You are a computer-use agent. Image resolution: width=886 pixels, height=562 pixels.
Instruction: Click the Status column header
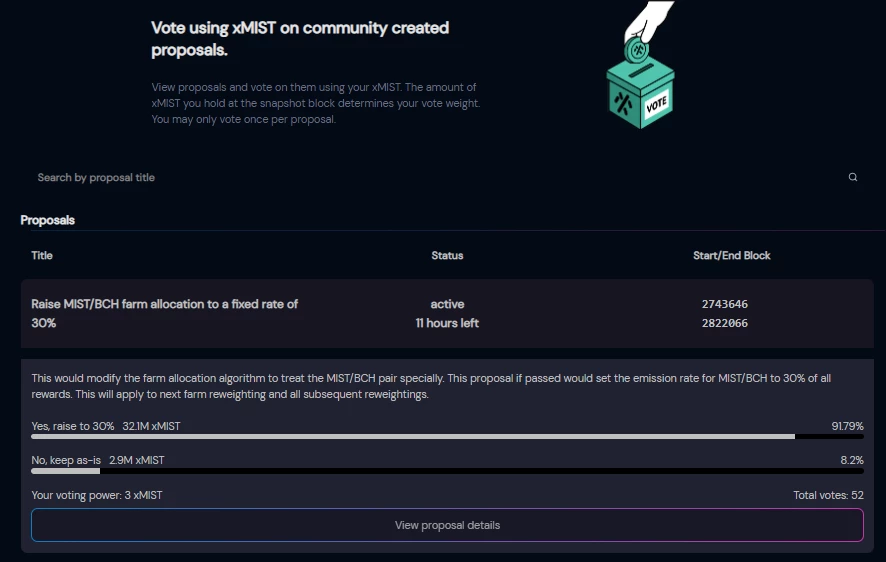(447, 255)
